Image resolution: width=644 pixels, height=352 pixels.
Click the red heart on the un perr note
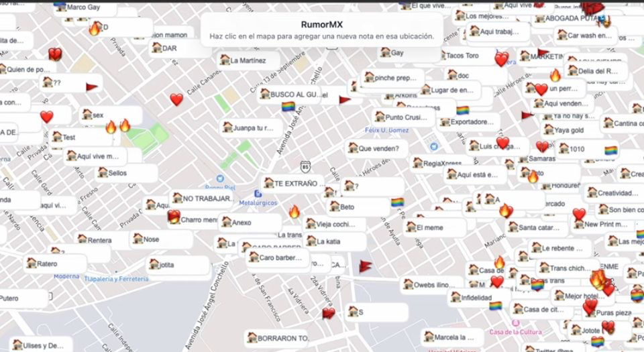pyautogui.click(x=541, y=89)
